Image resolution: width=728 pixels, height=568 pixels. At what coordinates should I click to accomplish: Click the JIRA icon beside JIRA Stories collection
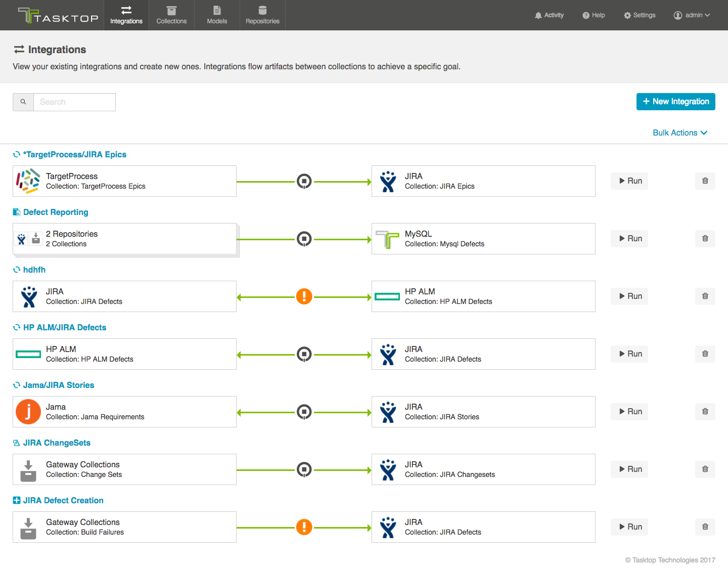(388, 412)
